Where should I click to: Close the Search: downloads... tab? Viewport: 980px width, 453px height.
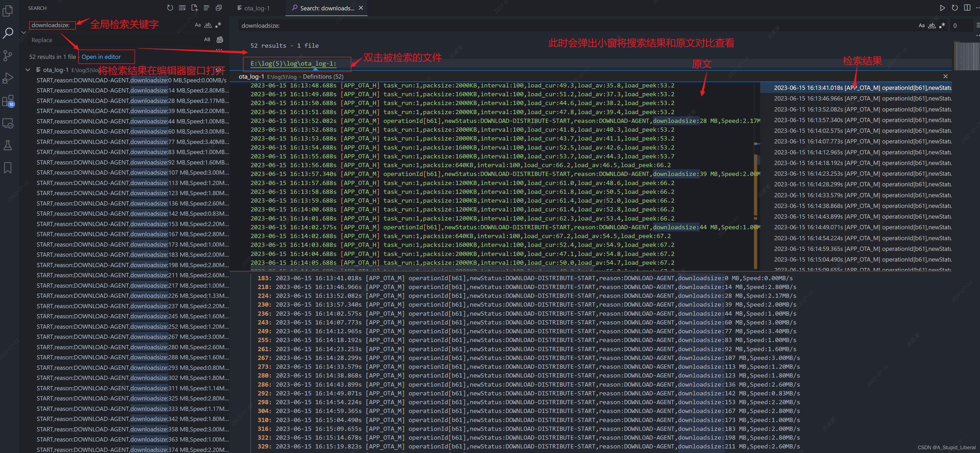tap(361, 8)
